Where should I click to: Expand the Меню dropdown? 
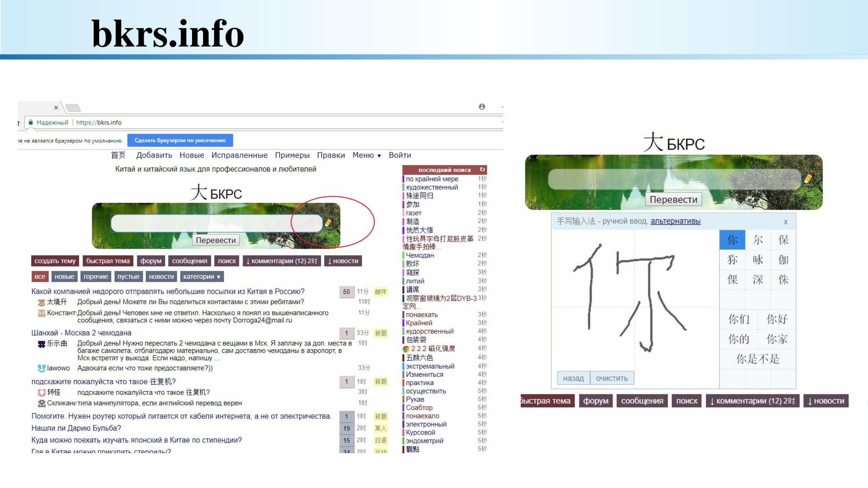point(366,155)
